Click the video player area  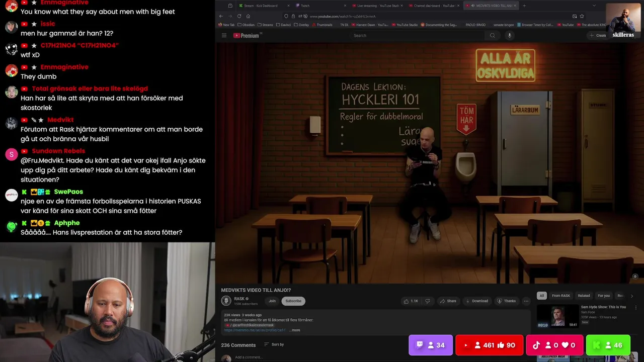click(429, 163)
